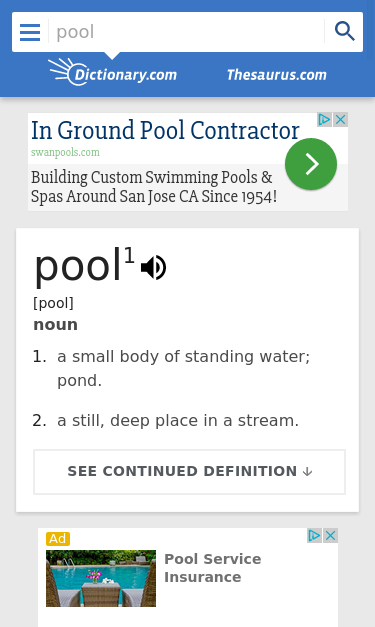Open the swanpools.com link

tap(65, 152)
